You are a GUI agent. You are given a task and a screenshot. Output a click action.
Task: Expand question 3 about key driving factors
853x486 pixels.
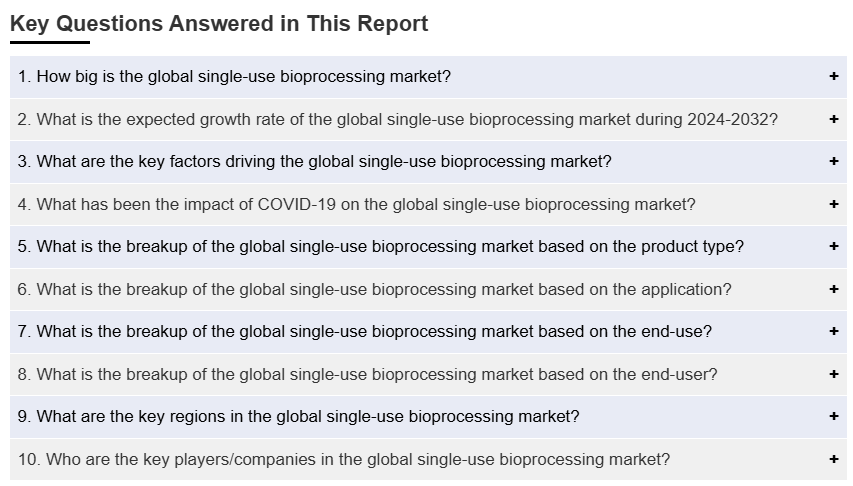pyautogui.click(x=428, y=162)
